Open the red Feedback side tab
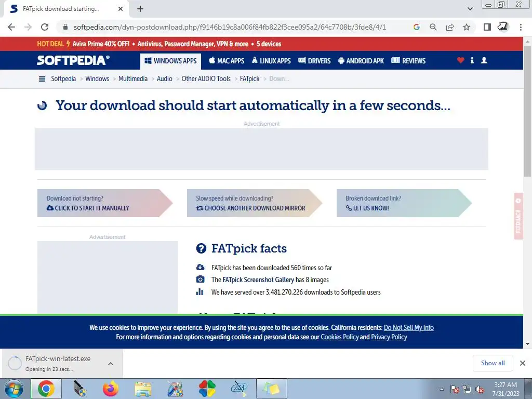532x399 pixels. [518, 216]
